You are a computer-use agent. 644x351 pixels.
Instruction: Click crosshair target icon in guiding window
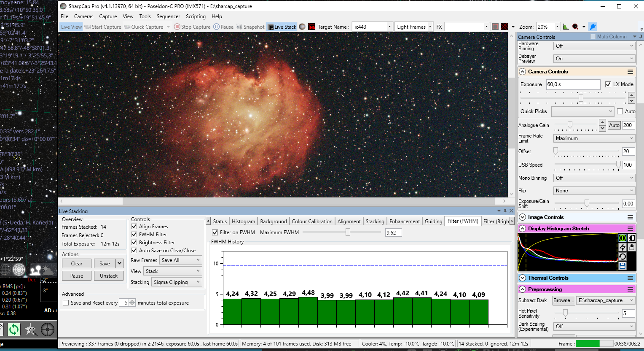click(48, 329)
